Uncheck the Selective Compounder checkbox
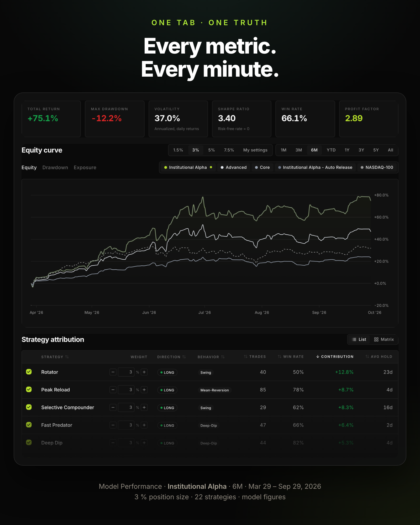Screen dimensions: 420x525 tap(29, 407)
